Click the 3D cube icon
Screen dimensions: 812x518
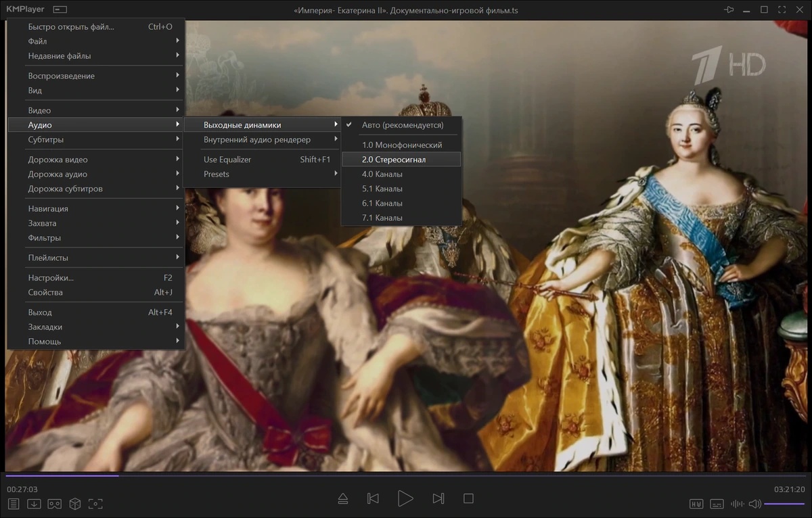click(x=75, y=504)
